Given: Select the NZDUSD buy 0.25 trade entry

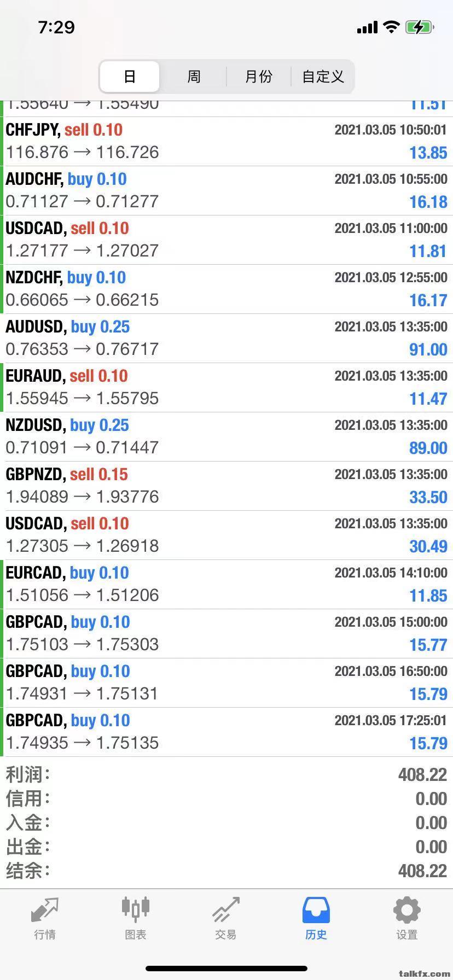Looking at the screenshot, I should (226, 437).
